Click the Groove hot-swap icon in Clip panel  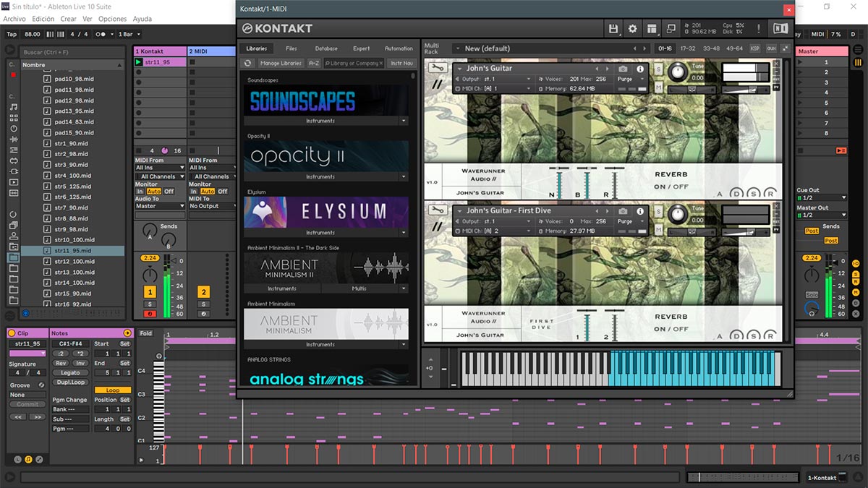pyautogui.click(x=41, y=385)
